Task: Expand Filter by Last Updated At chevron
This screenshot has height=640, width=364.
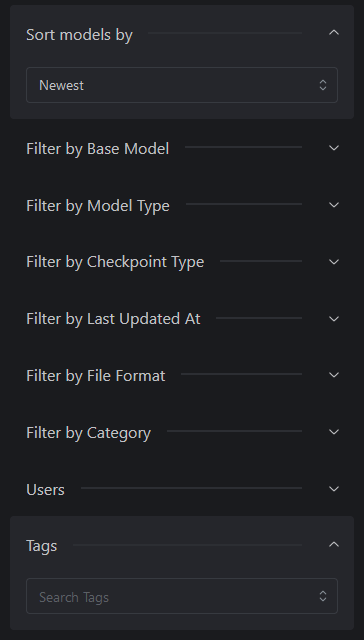Action: tap(334, 318)
